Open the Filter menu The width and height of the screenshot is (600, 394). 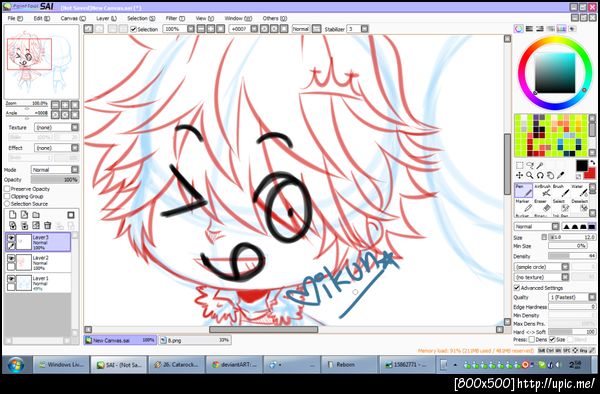tap(175, 18)
